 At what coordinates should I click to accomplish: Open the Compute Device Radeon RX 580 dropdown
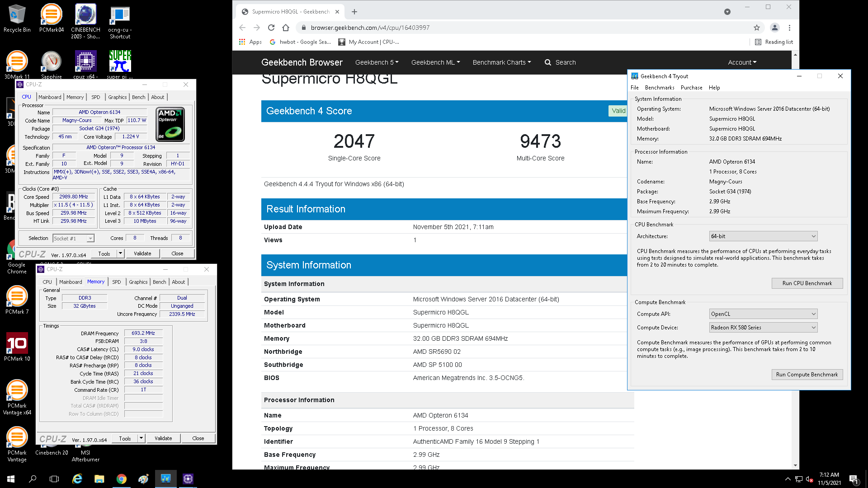763,328
